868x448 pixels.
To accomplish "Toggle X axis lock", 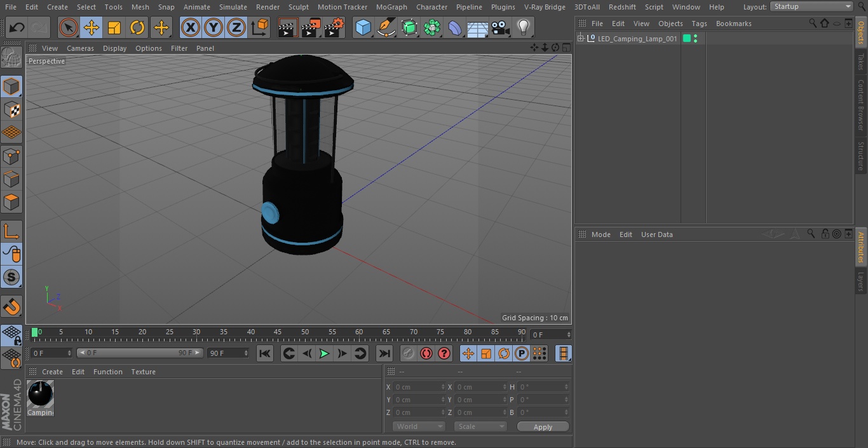I will click(x=190, y=27).
